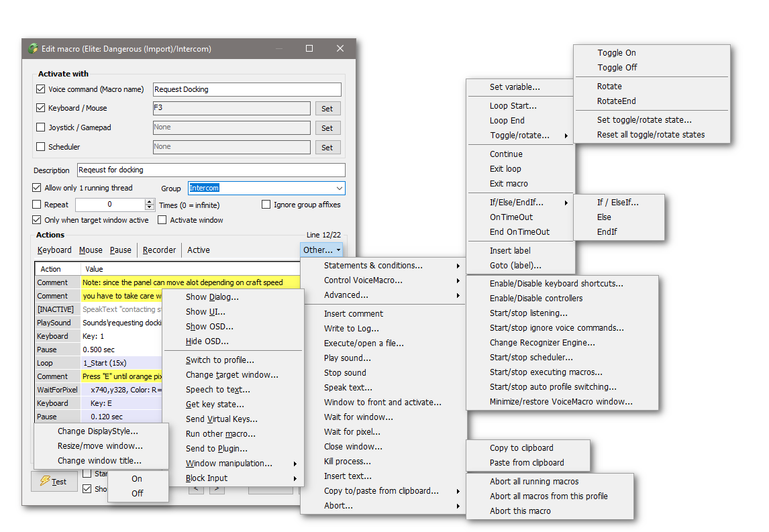This screenshot has height=532, width=769.
Task: Expand the Abort... submenu
Action: point(382,506)
